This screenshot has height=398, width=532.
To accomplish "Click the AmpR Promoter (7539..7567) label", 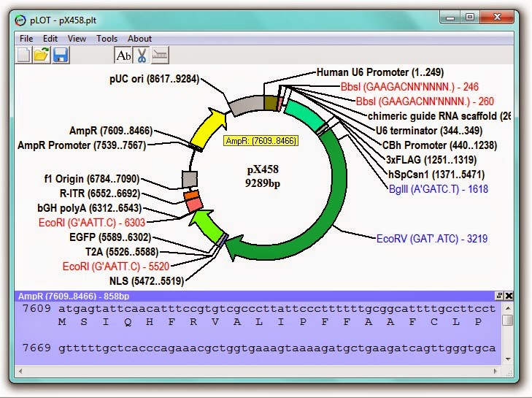I will pyautogui.click(x=82, y=145).
